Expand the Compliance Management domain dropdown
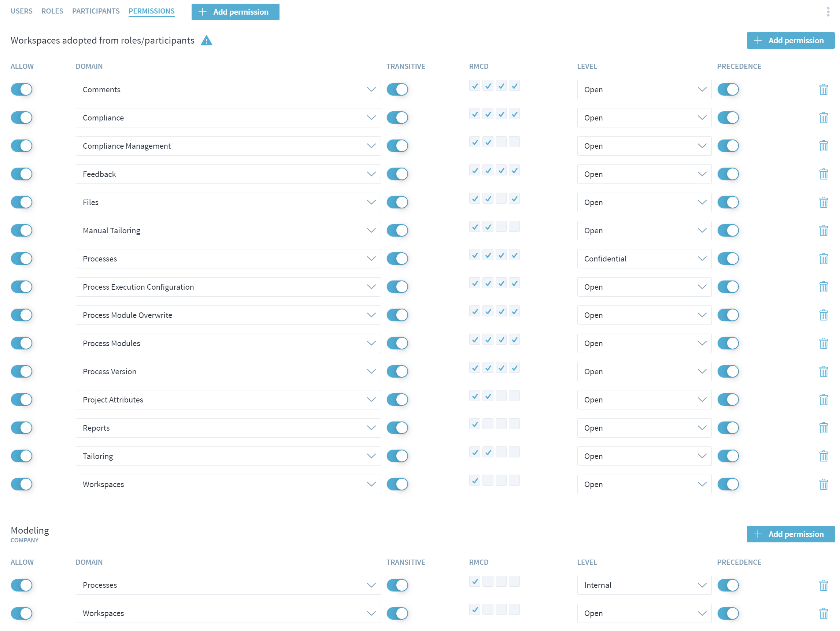Viewport: 840px width, 631px height. pos(228,146)
